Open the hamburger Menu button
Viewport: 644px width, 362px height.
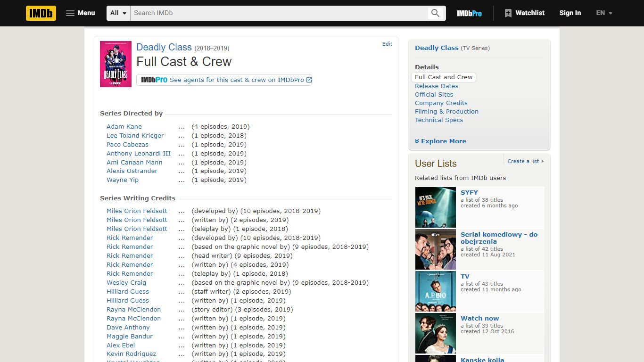tap(81, 13)
